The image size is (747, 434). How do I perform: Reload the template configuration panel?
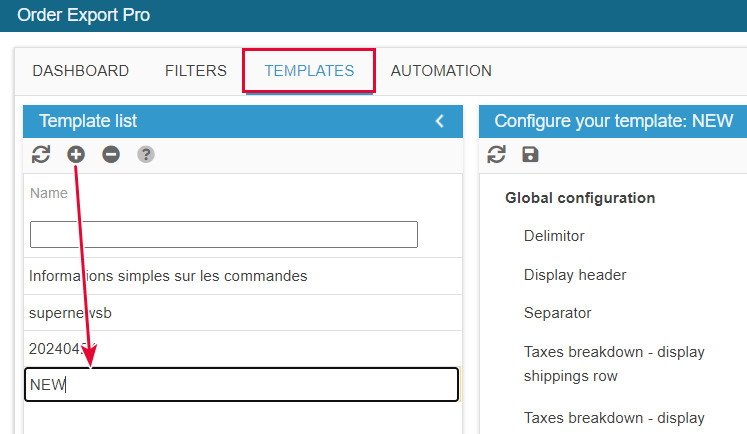click(497, 154)
